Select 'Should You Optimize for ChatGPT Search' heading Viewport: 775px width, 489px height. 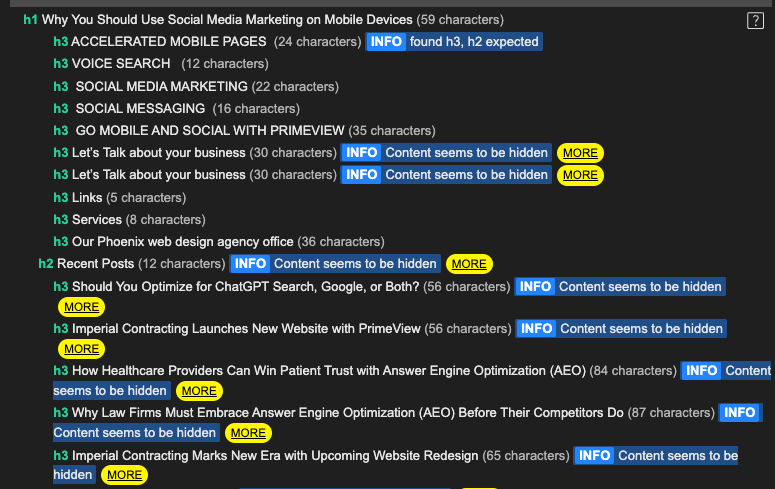point(246,287)
